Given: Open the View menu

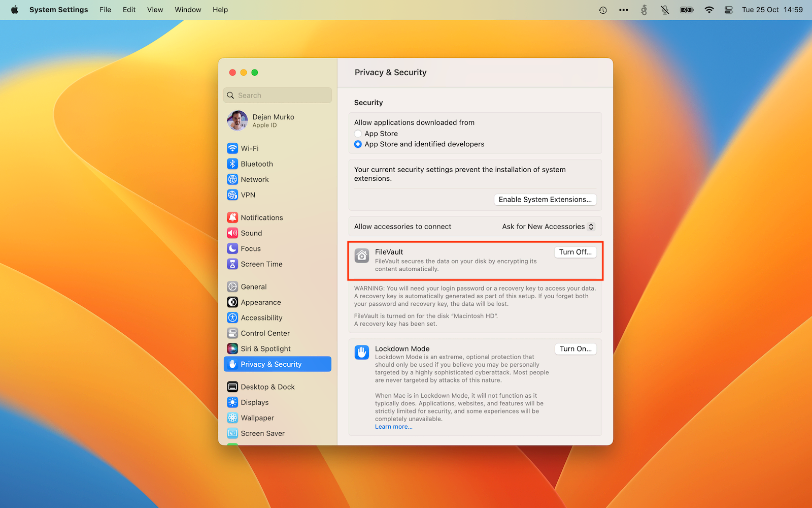Looking at the screenshot, I should [x=155, y=9].
